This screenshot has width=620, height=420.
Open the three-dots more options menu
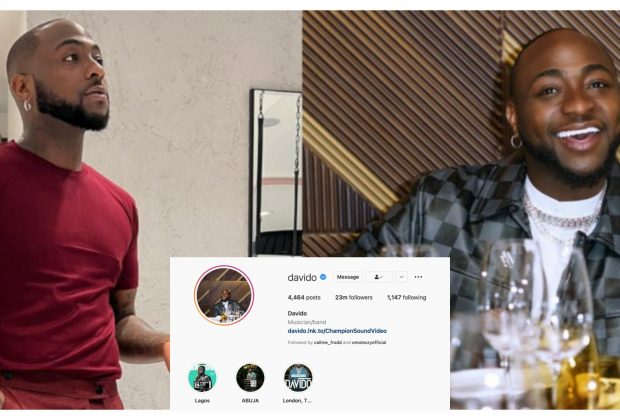point(418,277)
